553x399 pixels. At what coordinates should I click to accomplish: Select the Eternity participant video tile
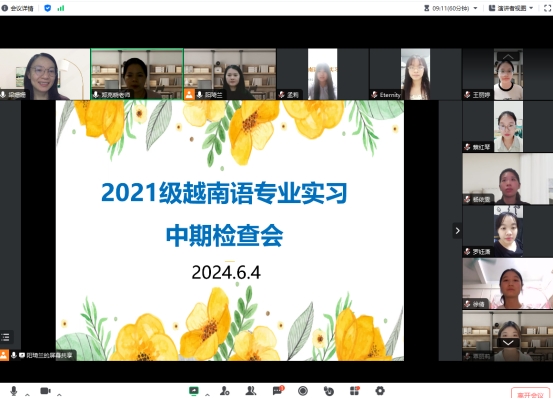click(415, 74)
